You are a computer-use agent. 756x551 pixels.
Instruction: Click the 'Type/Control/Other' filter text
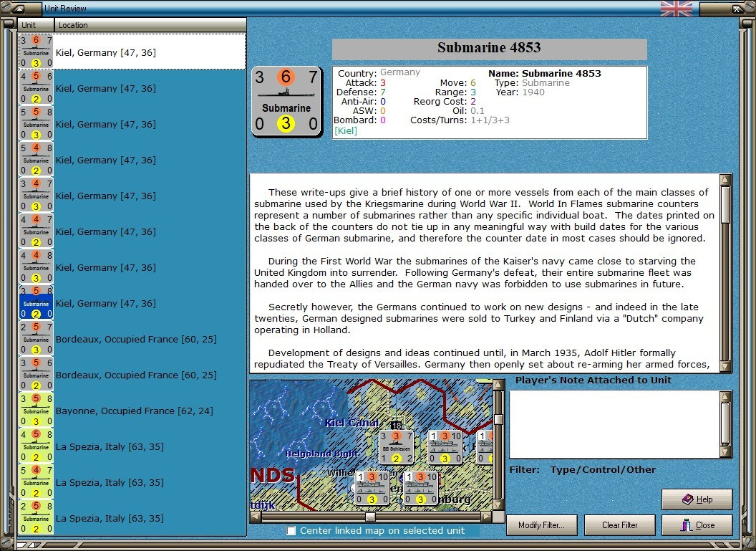tap(604, 469)
